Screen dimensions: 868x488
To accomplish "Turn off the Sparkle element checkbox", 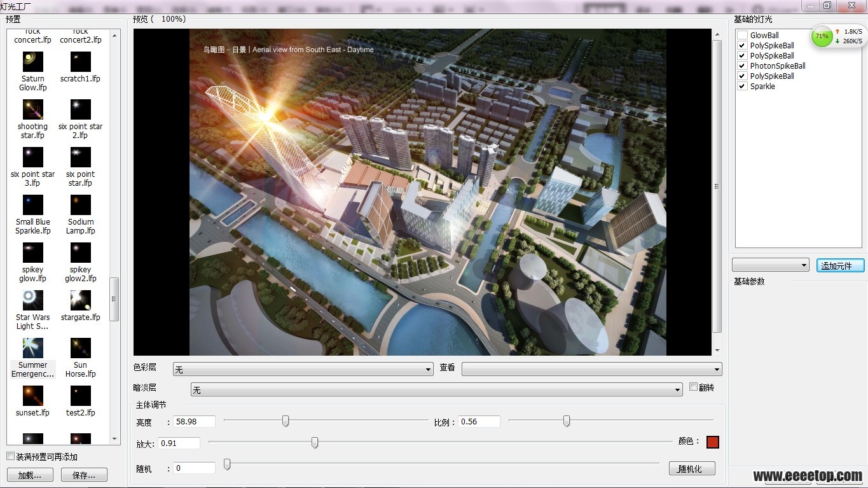I will click(x=742, y=87).
